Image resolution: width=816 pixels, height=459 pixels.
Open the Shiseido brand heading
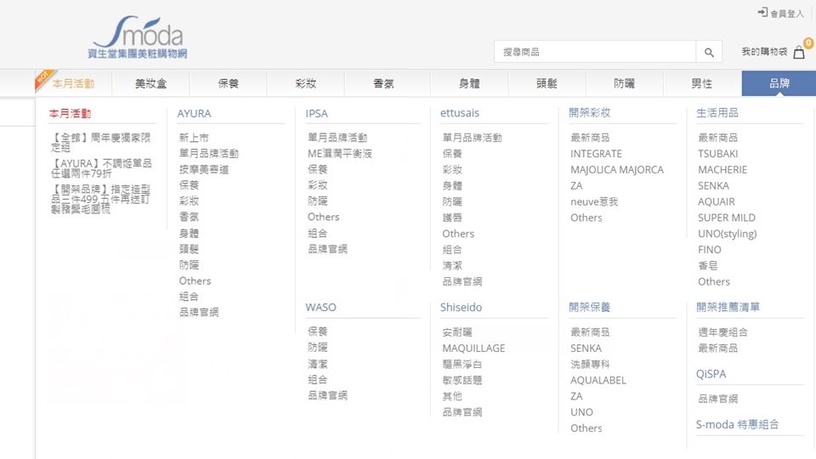pyautogui.click(x=461, y=307)
